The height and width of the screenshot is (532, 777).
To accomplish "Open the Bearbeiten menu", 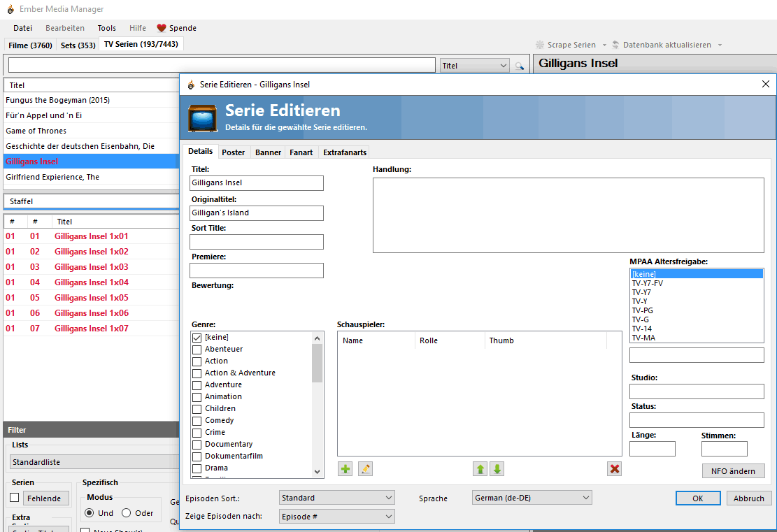I will pos(65,28).
